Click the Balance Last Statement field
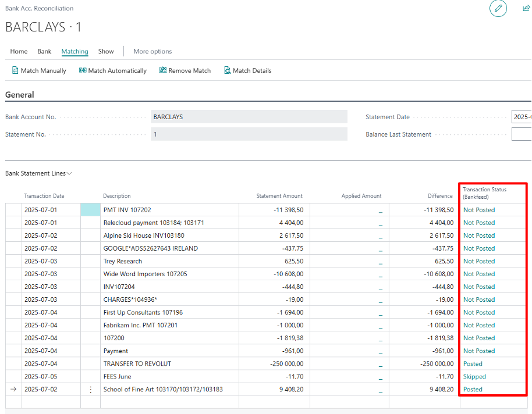This screenshot has width=532, height=414. pos(522,134)
